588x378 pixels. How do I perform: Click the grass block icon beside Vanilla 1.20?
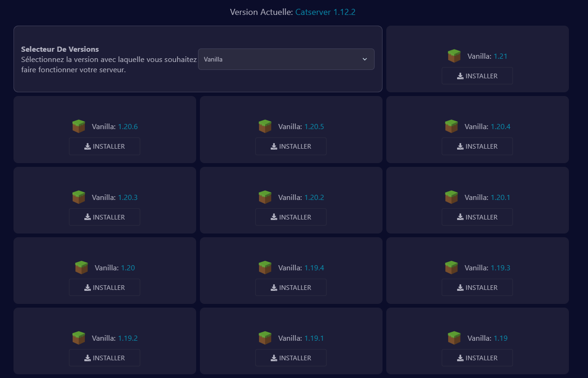(x=82, y=268)
